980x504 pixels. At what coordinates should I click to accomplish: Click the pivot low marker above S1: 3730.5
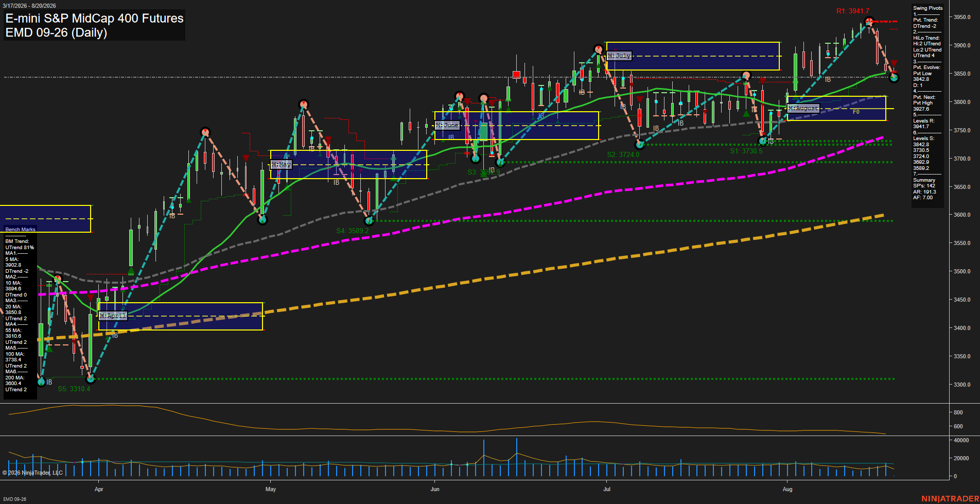coord(763,141)
